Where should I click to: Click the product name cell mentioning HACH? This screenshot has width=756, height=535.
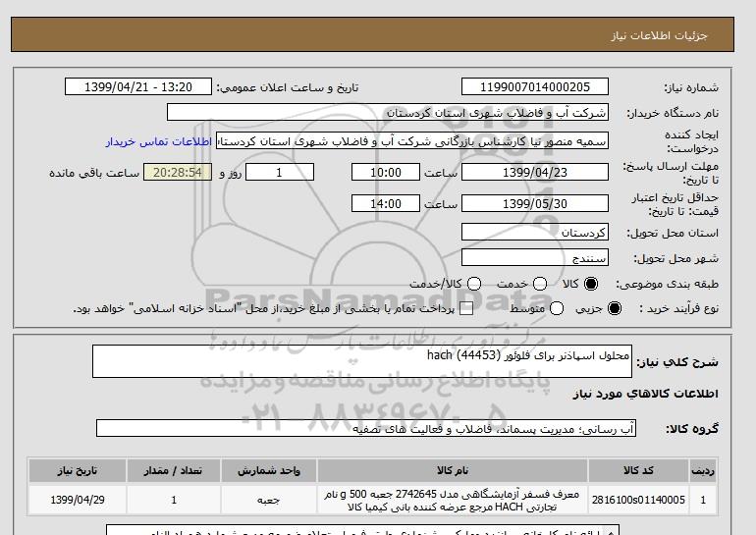coord(453,500)
